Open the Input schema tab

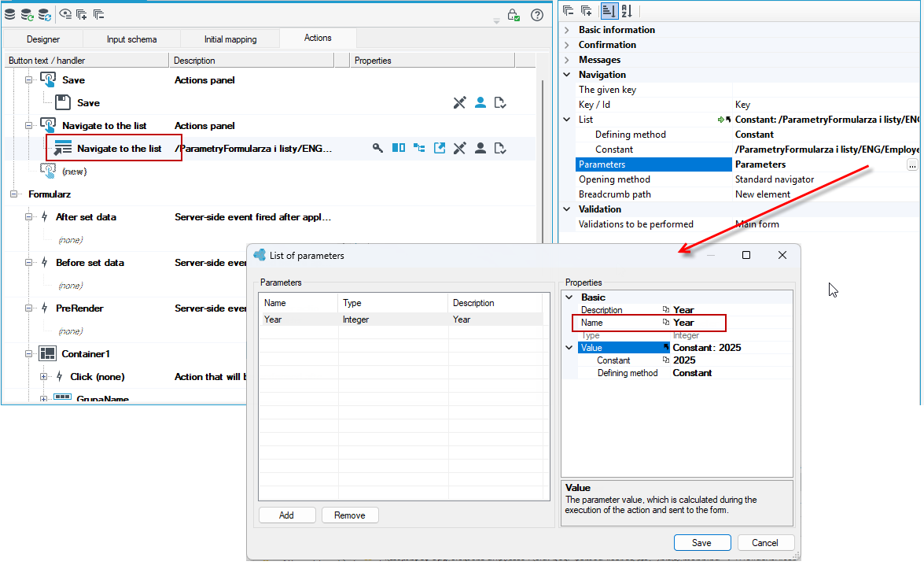click(131, 39)
